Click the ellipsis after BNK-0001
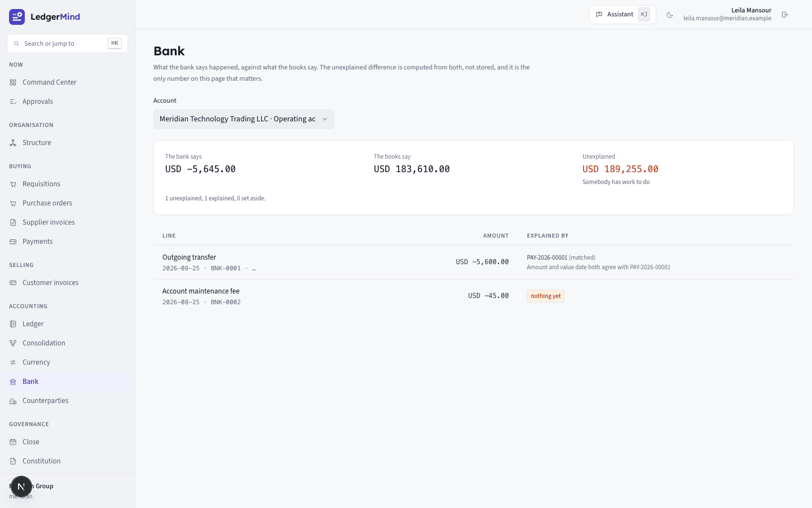 click(x=254, y=268)
